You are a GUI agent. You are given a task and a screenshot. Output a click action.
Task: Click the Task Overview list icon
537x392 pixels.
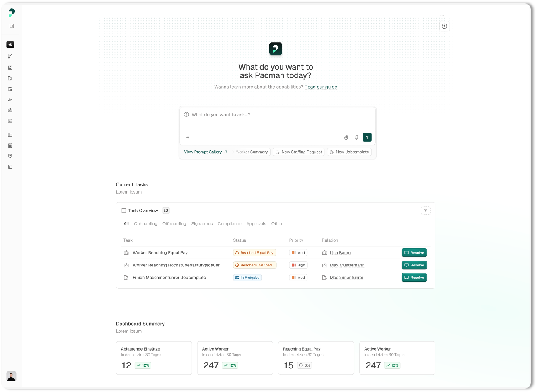click(124, 211)
